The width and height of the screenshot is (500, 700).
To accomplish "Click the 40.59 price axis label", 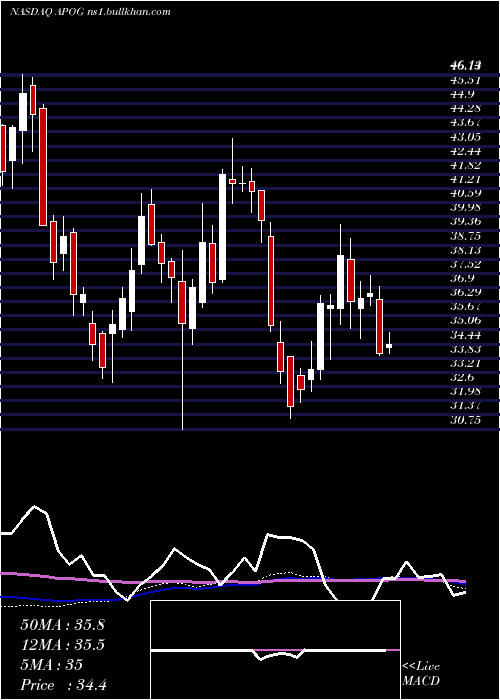I will coord(466,193).
